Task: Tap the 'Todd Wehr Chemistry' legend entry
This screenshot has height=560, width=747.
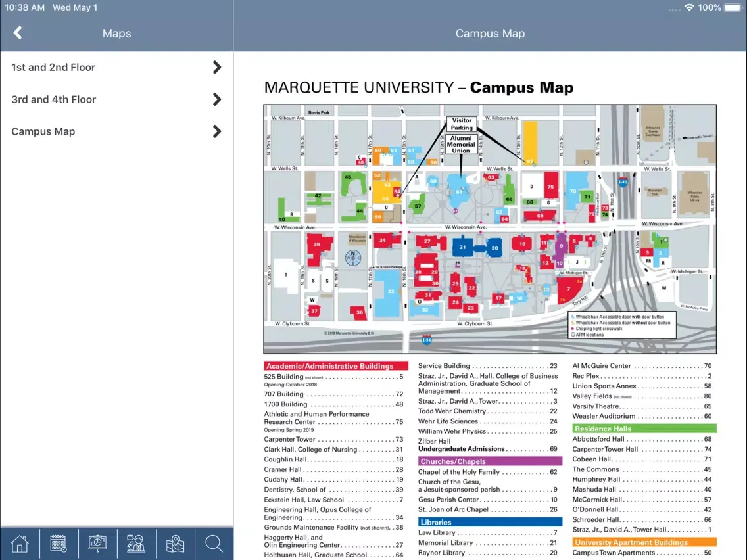Action: click(x=488, y=411)
